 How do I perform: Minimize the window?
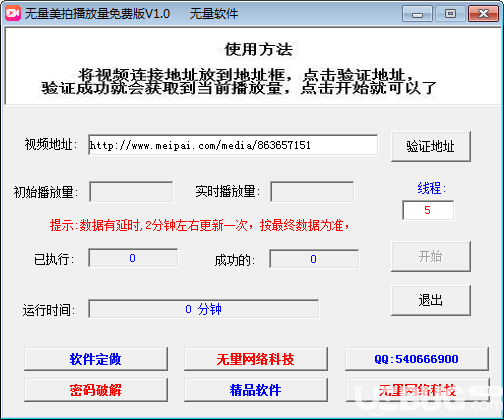coord(417,14)
